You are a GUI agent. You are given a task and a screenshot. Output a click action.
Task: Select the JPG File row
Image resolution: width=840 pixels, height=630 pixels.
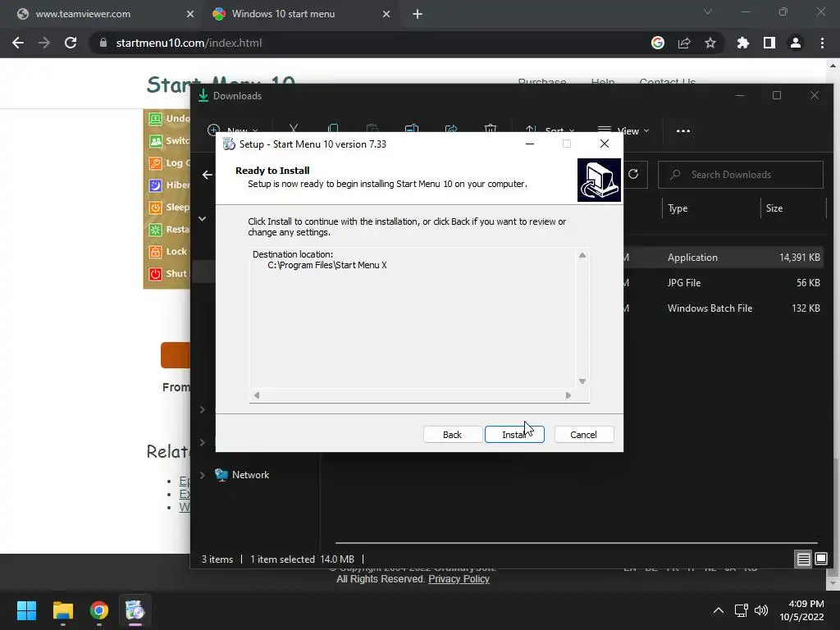[724, 283]
